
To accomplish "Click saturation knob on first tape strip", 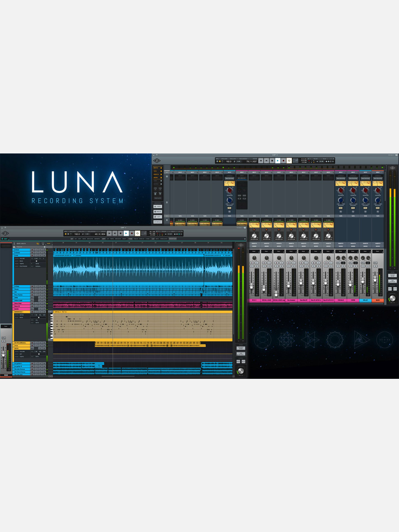I will click(x=254, y=236).
